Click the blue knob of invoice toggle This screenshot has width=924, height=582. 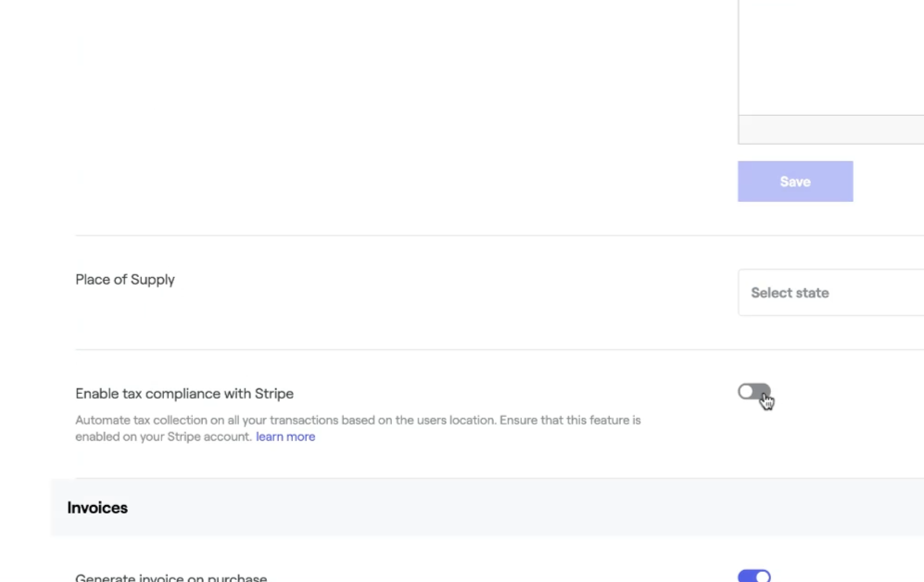pos(762,576)
